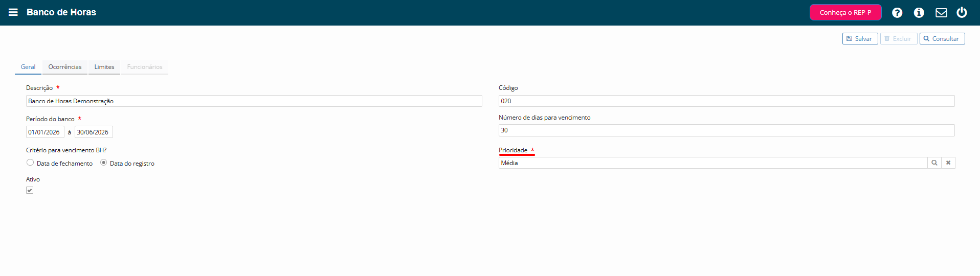Open the help question mark icon
This screenshot has width=980, height=276.
tap(897, 13)
